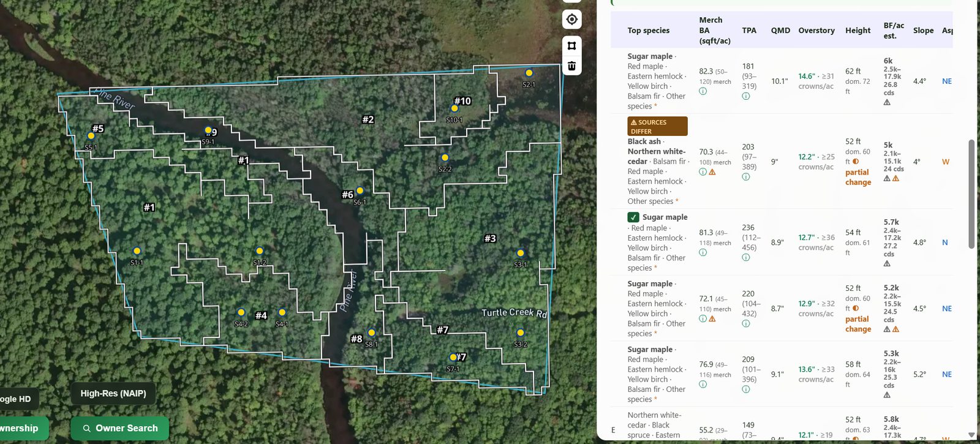Select plot marker S3-1 on map
980x444 pixels.
coord(520,253)
